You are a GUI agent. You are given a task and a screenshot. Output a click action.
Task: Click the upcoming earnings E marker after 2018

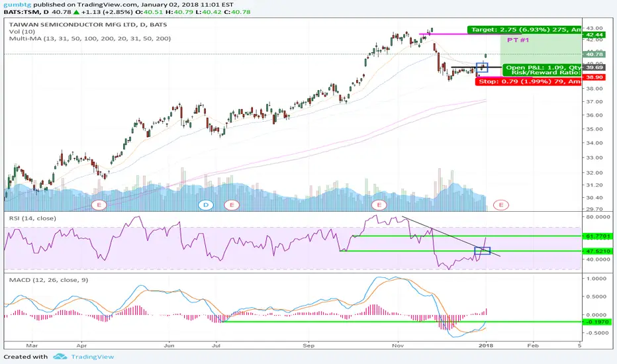coord(501,205)
